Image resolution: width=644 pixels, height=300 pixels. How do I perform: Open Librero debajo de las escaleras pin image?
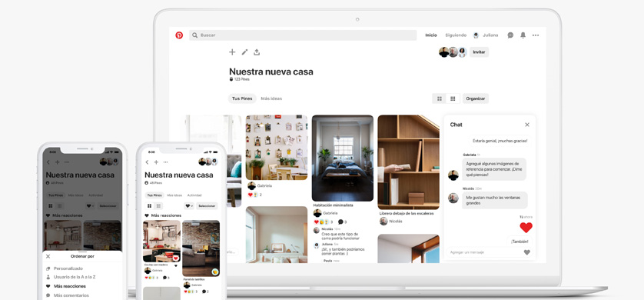pos(408,162)
